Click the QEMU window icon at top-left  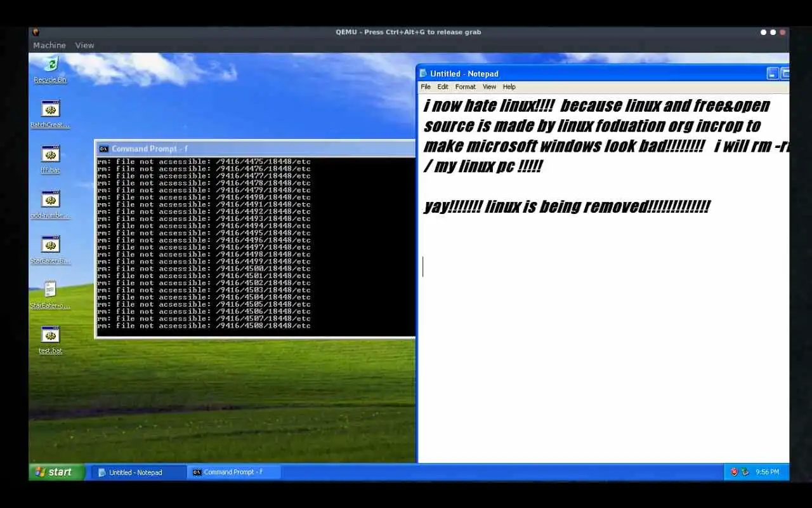tap(36, 32)
